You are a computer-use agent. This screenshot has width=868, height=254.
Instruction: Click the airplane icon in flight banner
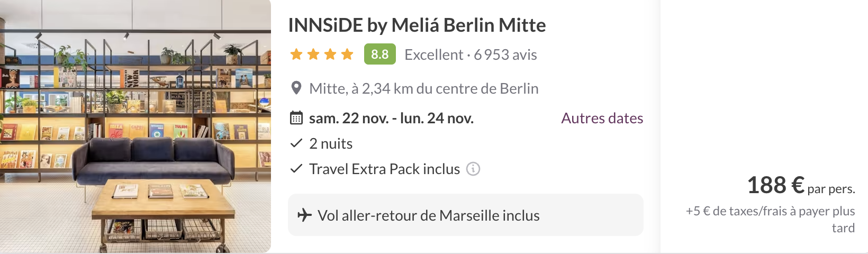pyautogui.click(x=304, y=215)
